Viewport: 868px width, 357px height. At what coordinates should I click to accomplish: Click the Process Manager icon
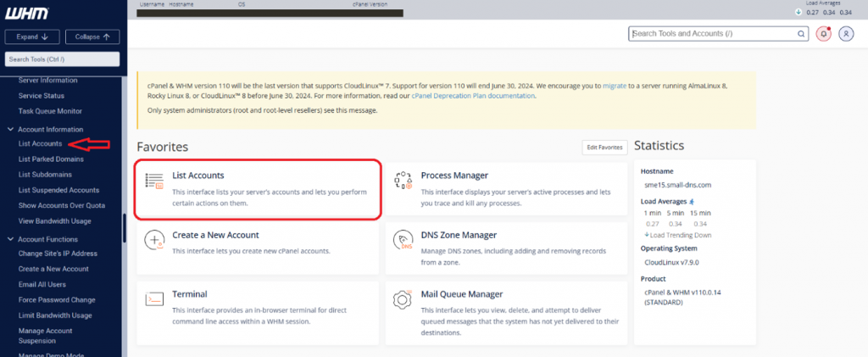pos(403,180)
